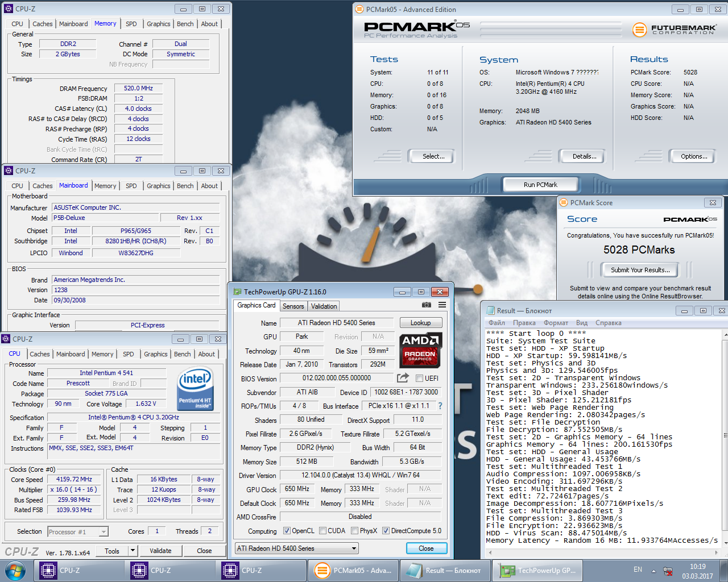
Task: Click the 4159.72 MHz Core Speed value
Action: point(74,479)
